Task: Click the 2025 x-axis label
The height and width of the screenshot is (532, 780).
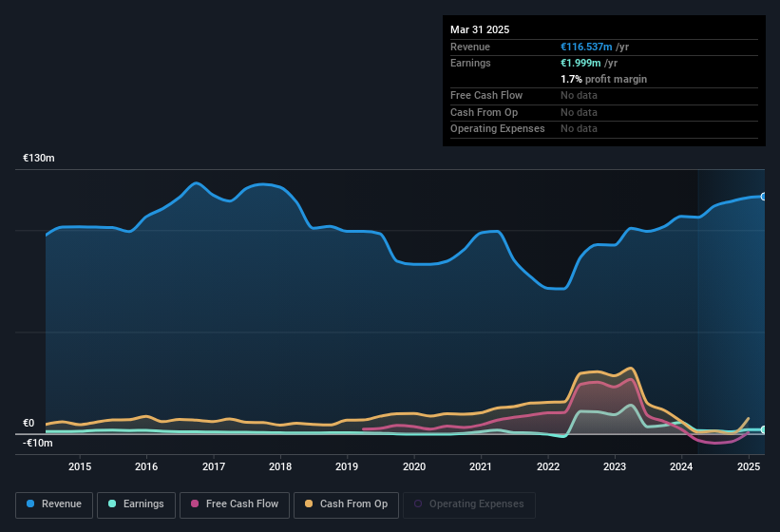Action: 748,466
